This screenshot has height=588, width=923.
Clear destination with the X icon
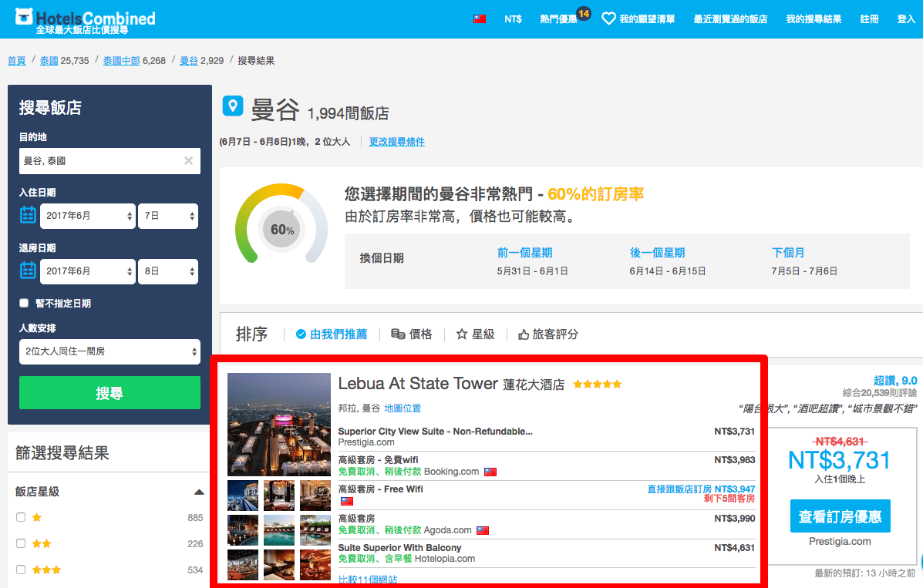click(188, 161)
